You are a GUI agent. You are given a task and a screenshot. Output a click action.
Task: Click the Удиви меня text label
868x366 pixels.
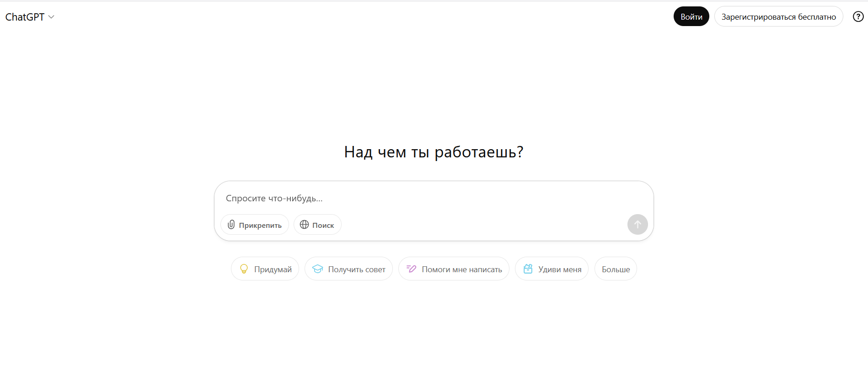(x=559, y=269)
